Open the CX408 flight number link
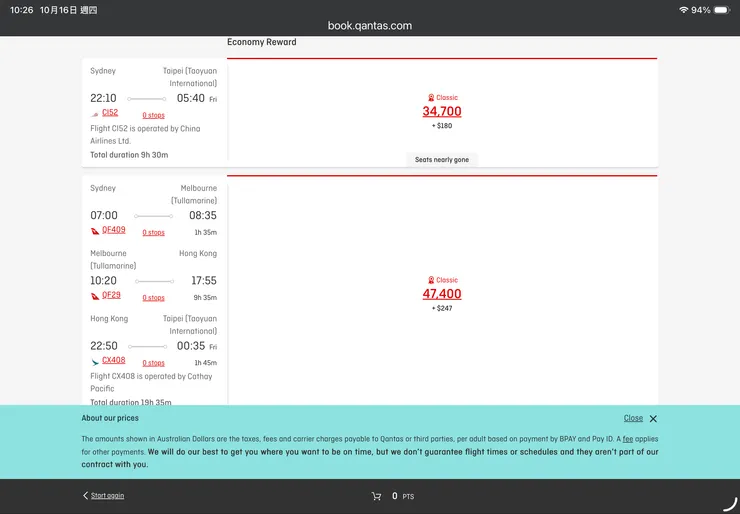 114,360
